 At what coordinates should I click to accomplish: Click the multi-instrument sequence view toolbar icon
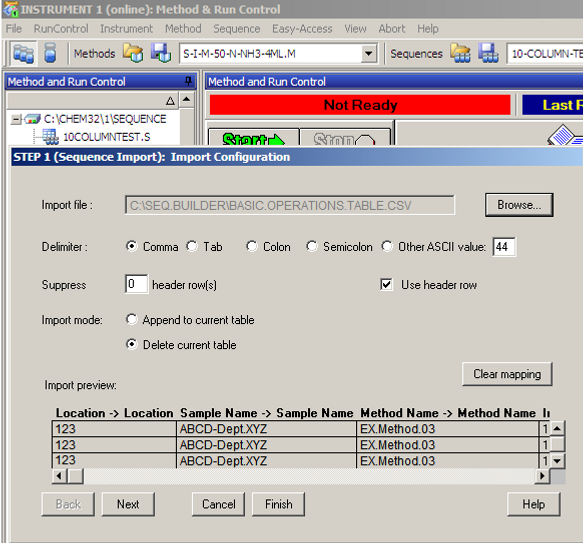pos(23,54)
